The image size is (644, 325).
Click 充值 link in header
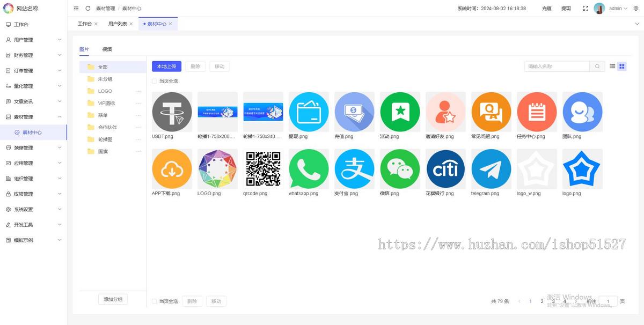click(x=546, y=9)
